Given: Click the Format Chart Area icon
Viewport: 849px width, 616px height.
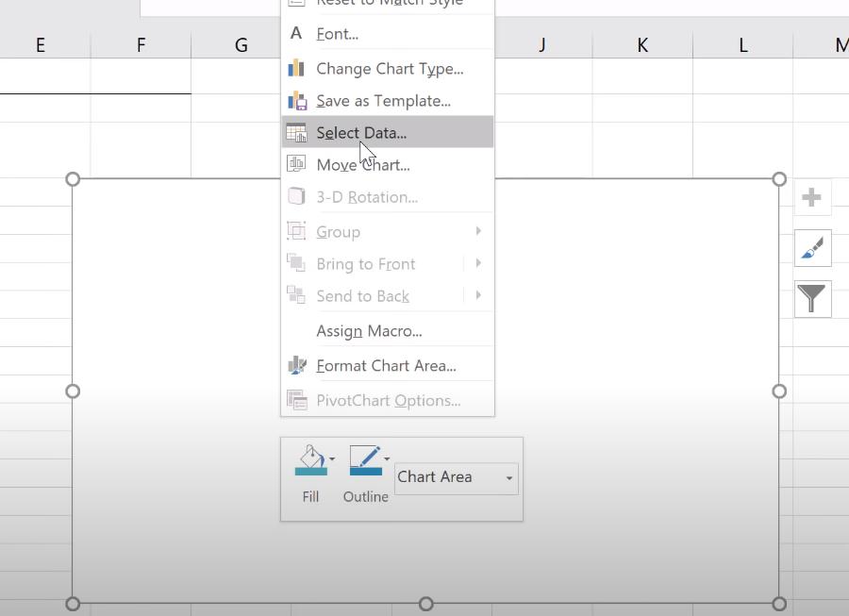Looking at the screenshot, I should pos(296,366).
